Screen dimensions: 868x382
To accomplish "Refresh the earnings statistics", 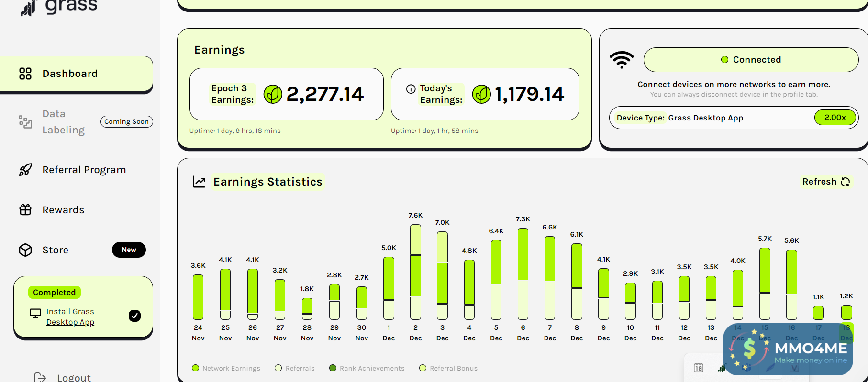I will click(826, 182).
